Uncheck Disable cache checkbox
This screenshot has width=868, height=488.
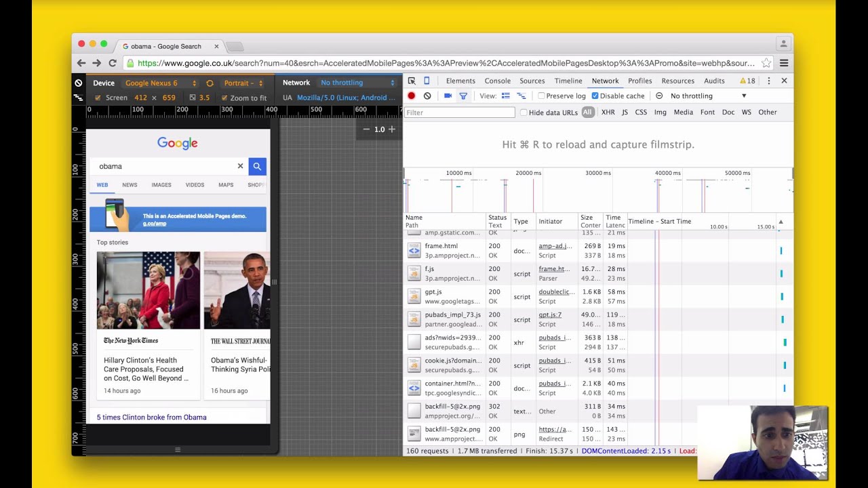tap(595, 96)
